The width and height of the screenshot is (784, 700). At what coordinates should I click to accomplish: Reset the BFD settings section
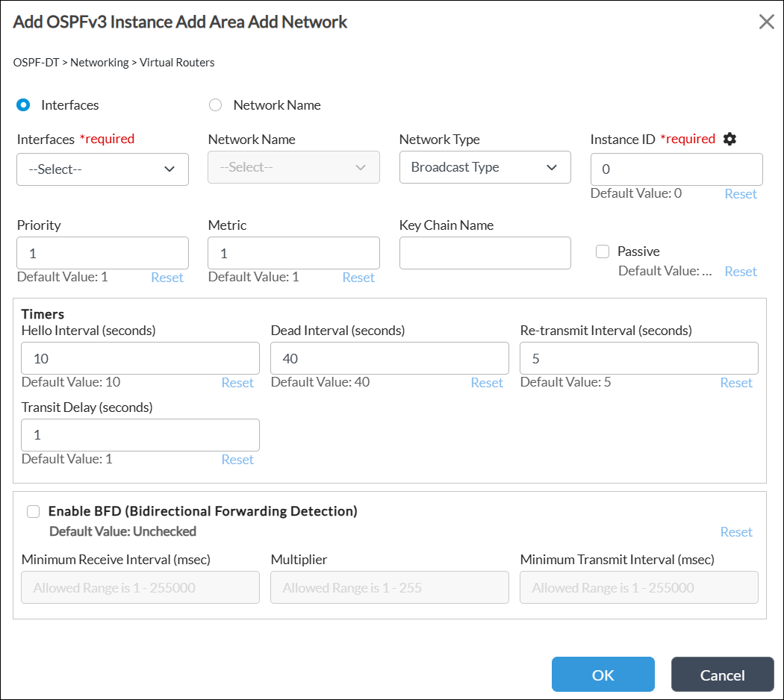736,531
